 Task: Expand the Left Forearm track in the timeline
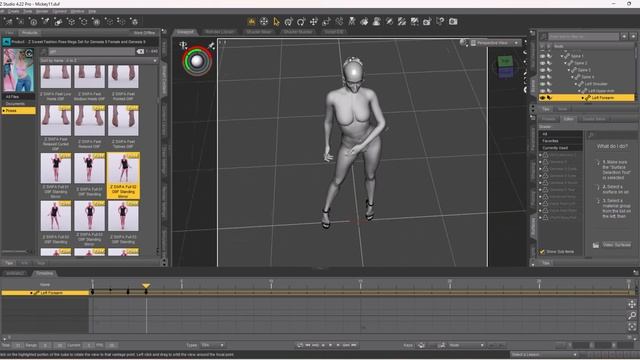pyautogui.click(x=31, y=293)
